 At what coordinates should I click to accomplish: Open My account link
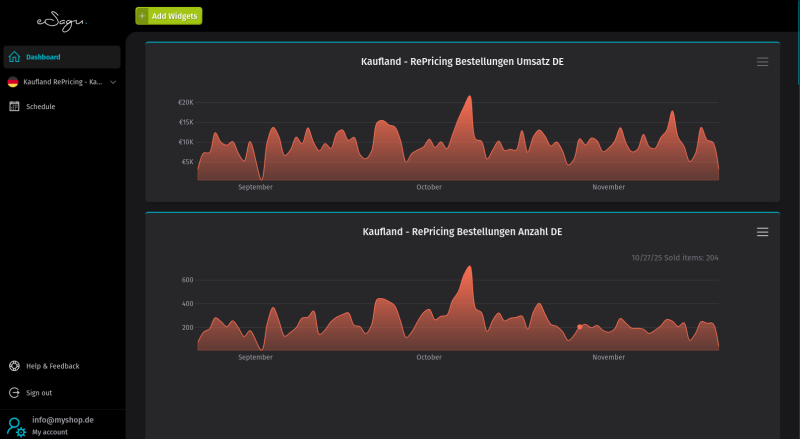pos(49,432)
